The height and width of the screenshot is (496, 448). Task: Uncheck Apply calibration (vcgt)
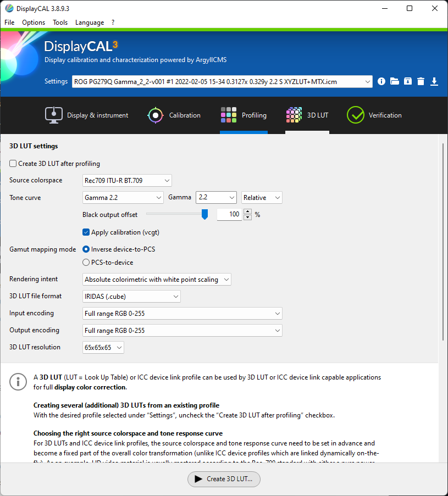pyautogui.click(x=86, y=232)
